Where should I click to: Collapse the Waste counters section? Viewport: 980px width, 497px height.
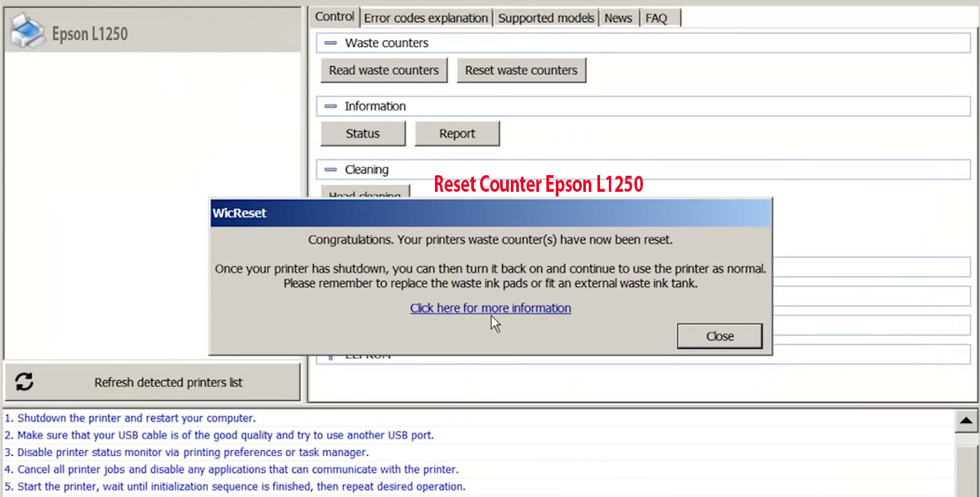(x=330, y=43)
